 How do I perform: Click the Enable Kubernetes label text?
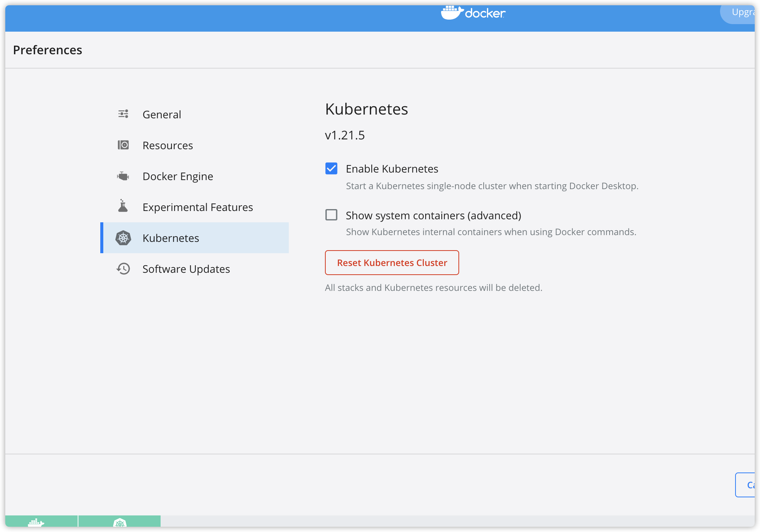[392, 169]
